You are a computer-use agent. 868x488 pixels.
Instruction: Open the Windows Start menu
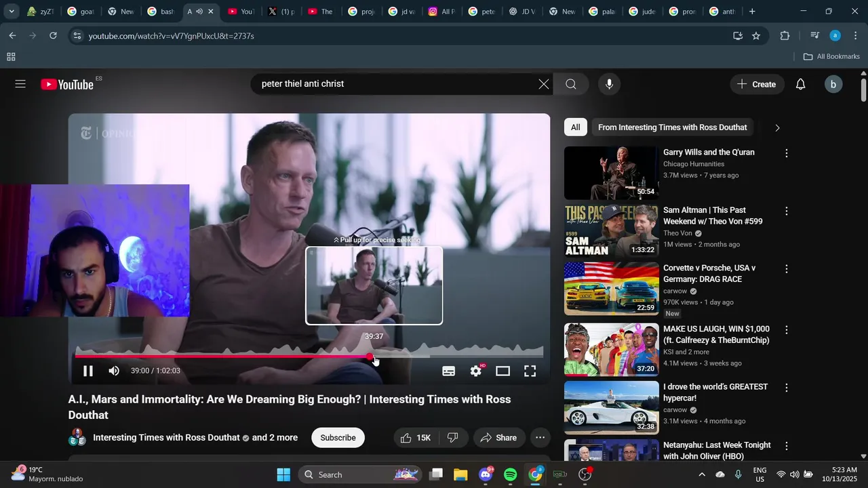(283, 474)
